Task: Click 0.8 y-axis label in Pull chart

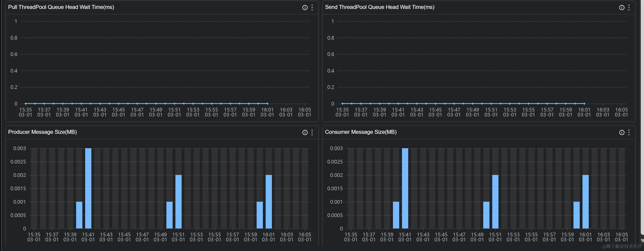Action: coord(14,38)
